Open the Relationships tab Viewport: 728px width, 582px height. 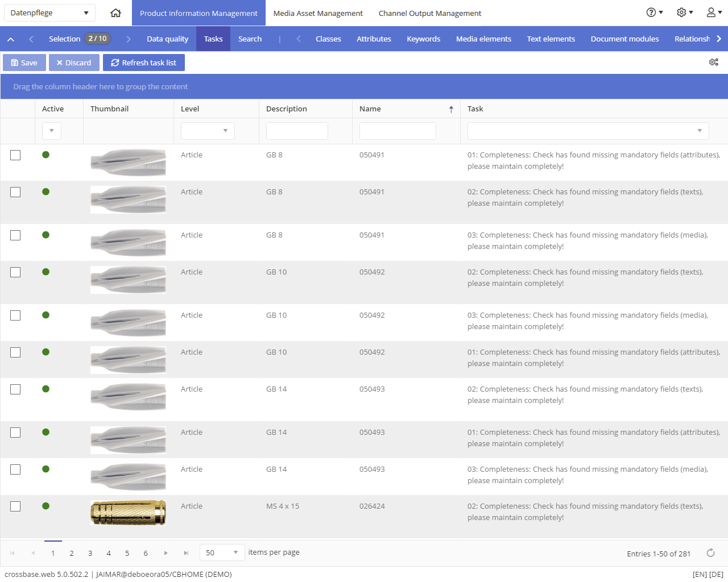692,39
